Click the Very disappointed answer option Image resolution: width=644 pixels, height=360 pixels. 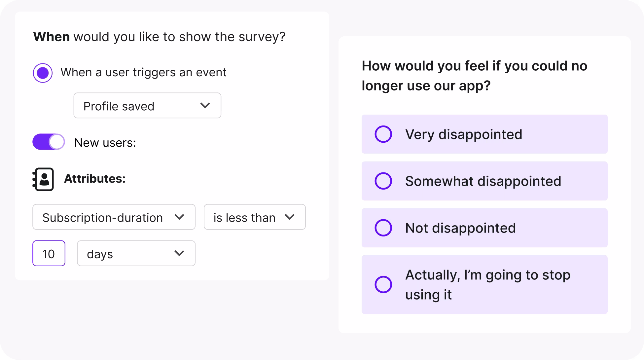484,134
